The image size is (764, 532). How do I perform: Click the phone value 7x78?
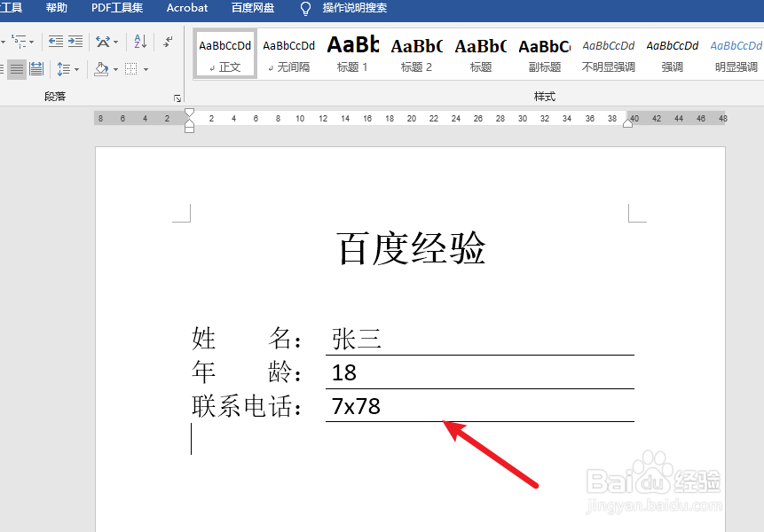click(x=356, y=406)
